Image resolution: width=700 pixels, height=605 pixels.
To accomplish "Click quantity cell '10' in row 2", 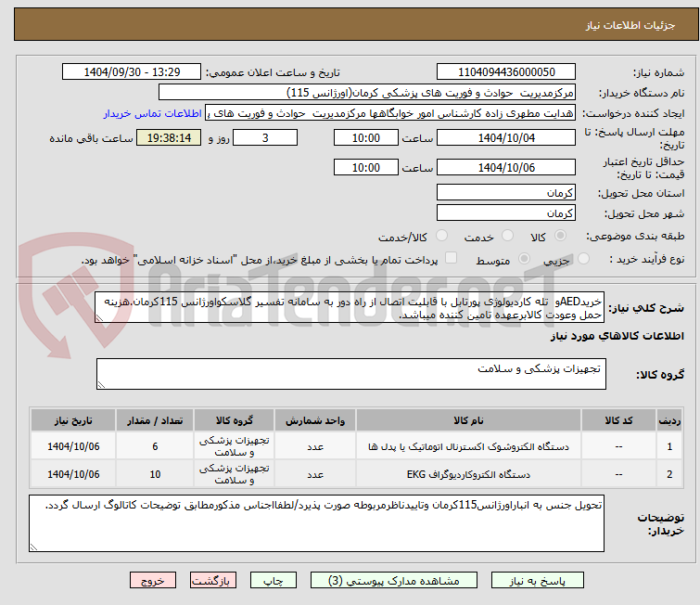I will click(x=155, y=474).
